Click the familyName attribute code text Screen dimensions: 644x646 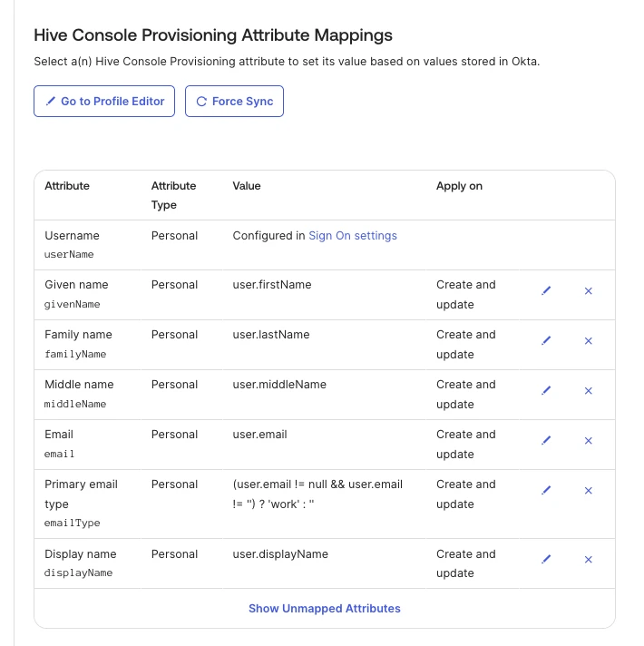click(75, 355)
